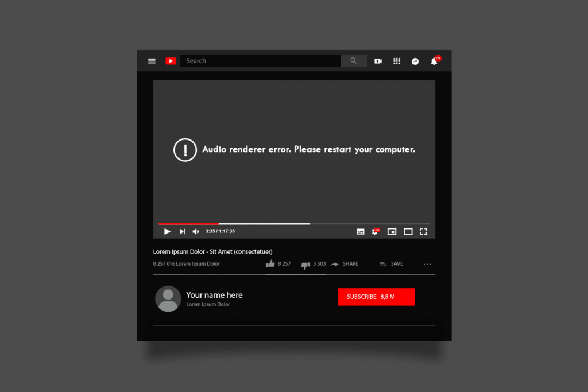Open the create video camera icon
The image size is (588, 392).
click(x=378, y=61)
